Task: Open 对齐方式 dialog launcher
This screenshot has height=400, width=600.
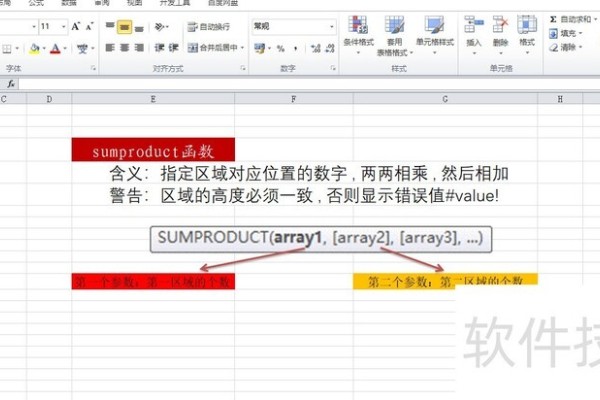Action: point(243,68)
